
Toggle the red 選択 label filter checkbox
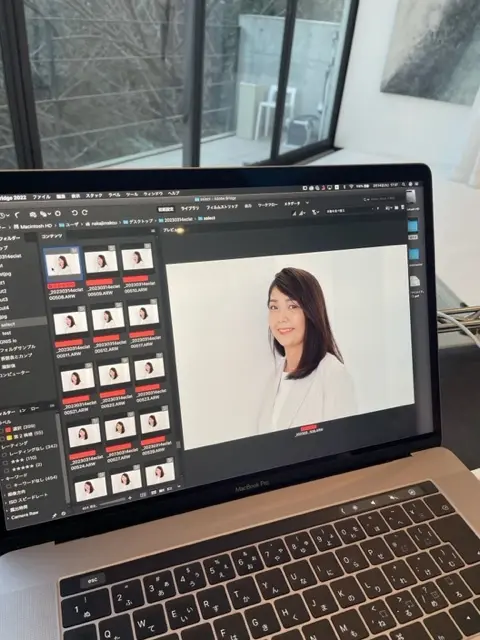(x=2, y=430)
